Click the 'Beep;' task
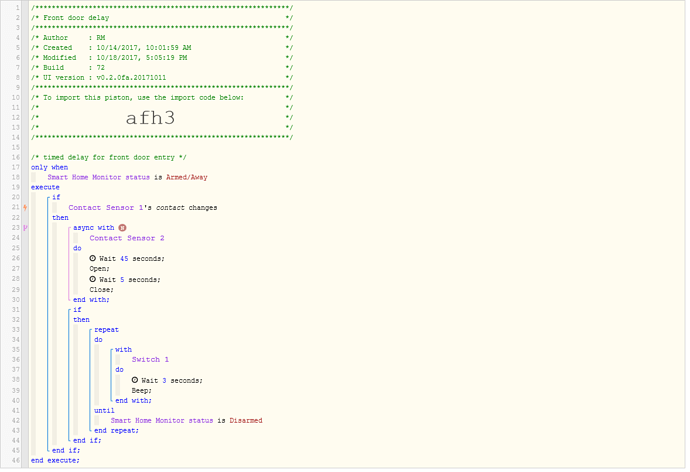690x472 pixels. pos(141,391)
